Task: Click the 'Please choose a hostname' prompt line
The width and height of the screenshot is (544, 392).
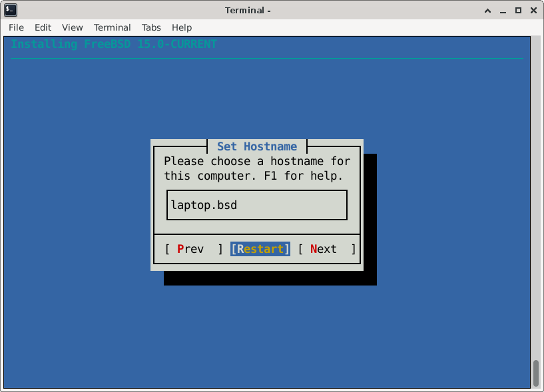Action: coord(257,161)
